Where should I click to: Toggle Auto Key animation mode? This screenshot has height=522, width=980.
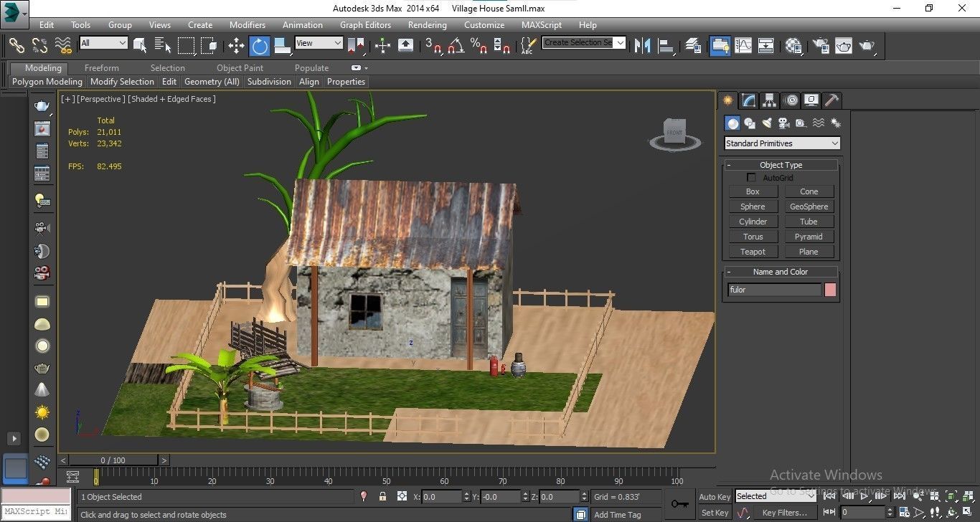[x=715, y=496]
